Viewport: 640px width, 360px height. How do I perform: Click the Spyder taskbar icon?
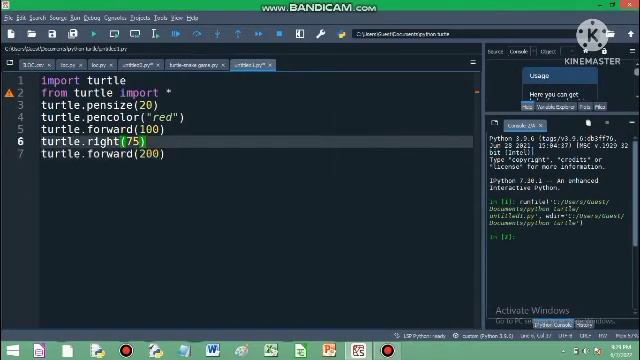pos(358,351)
